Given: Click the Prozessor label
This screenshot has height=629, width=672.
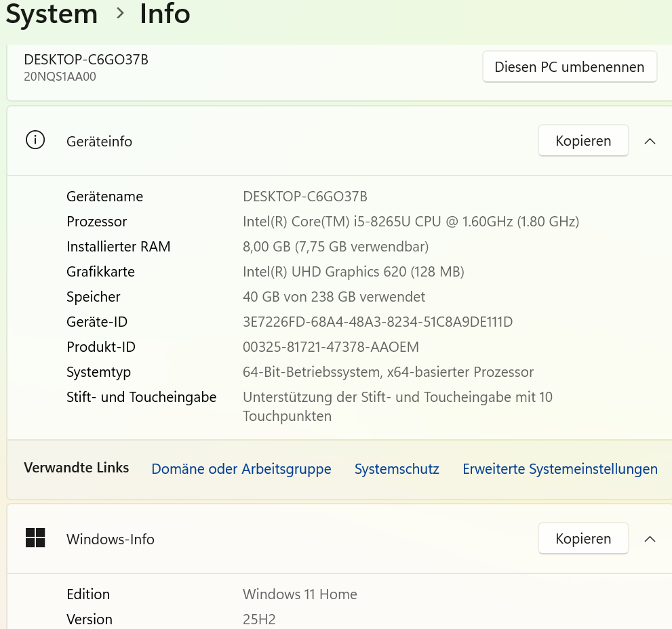Looking at the screenshot, I should [97, 222].
